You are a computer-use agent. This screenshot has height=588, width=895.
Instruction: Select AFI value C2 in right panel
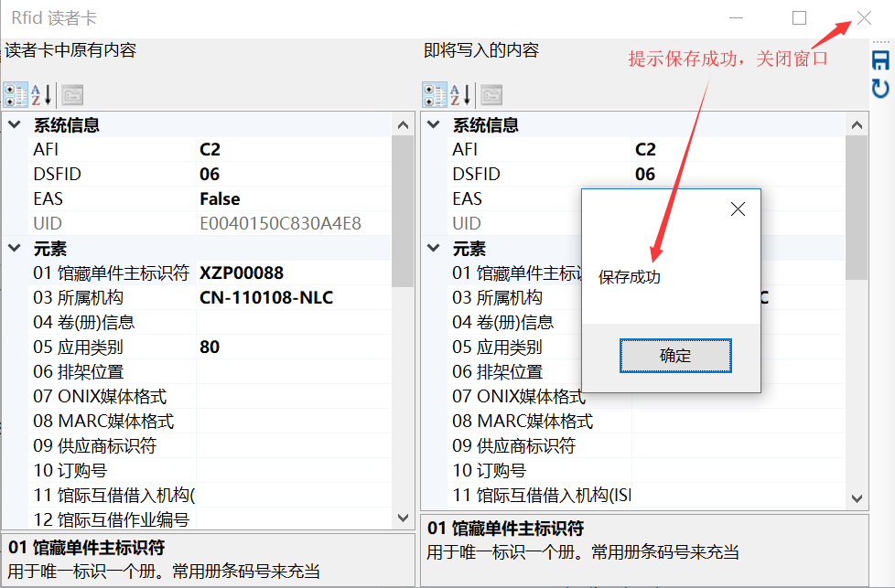click(645, 149)
